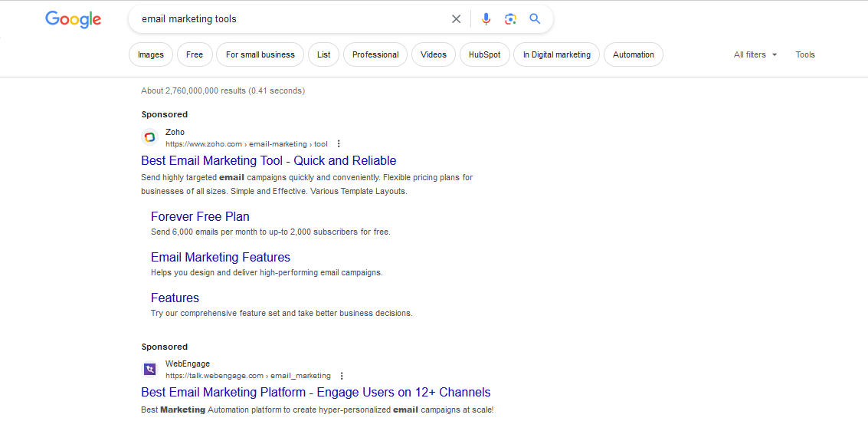The height and width of the screenshot is (431, 868).
Task: Click the magnifying glass search icon
Action: click(535, 19)
